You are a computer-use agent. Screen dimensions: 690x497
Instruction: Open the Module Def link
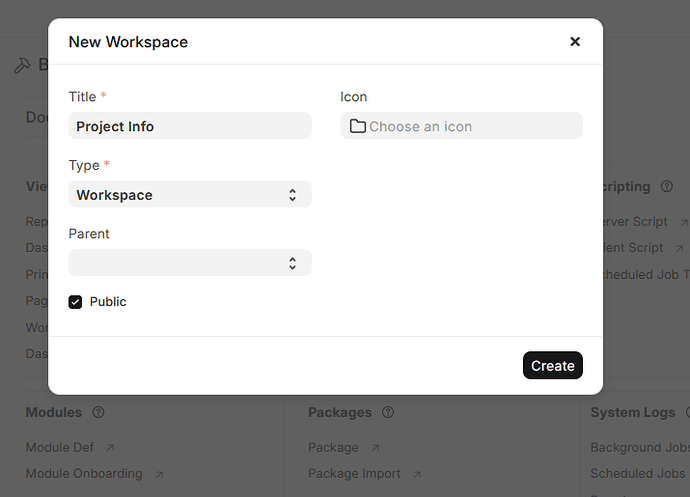[x=60, y=448]
